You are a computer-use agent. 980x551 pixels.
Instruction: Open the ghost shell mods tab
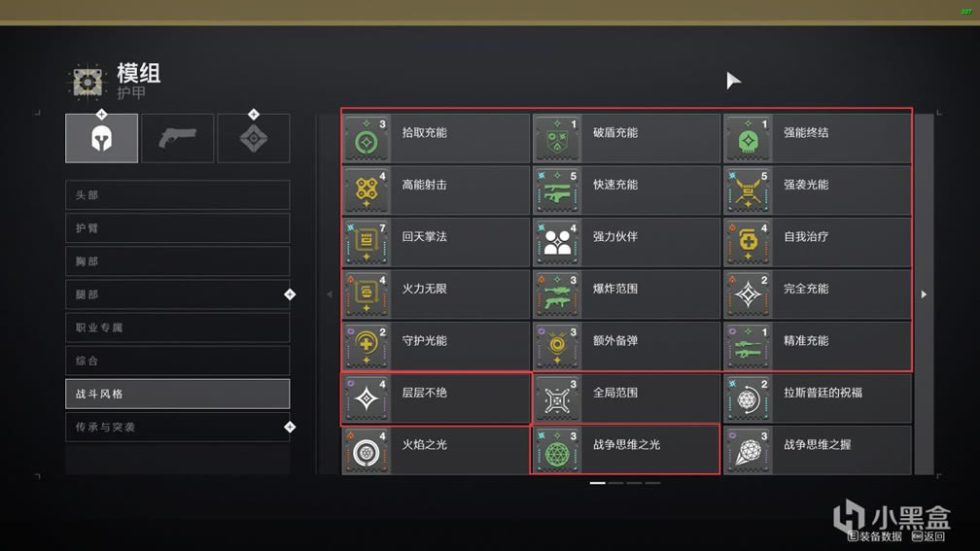click(253, 138)
